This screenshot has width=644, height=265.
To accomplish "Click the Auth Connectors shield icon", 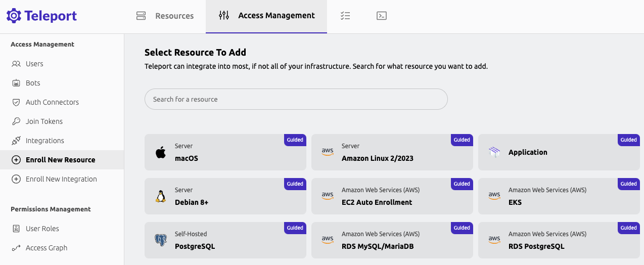I will [x=16, y=102].
